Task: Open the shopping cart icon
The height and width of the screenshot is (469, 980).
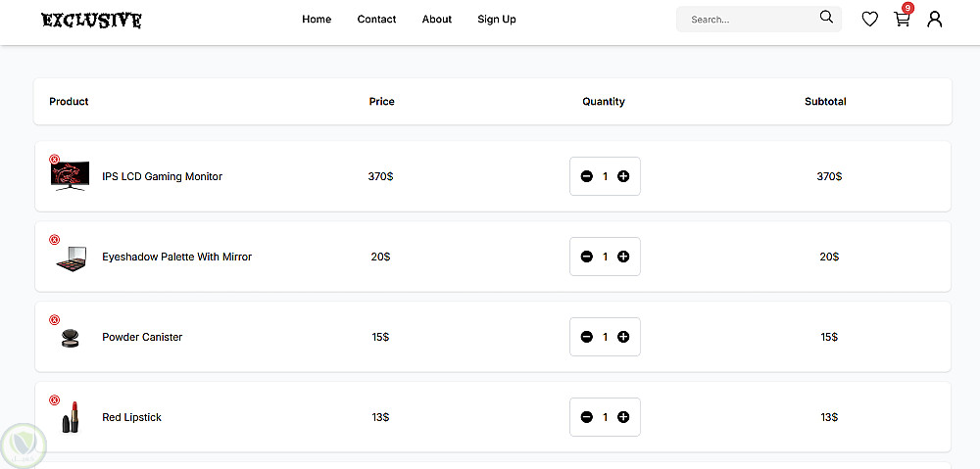Action: tap(902, 20)
